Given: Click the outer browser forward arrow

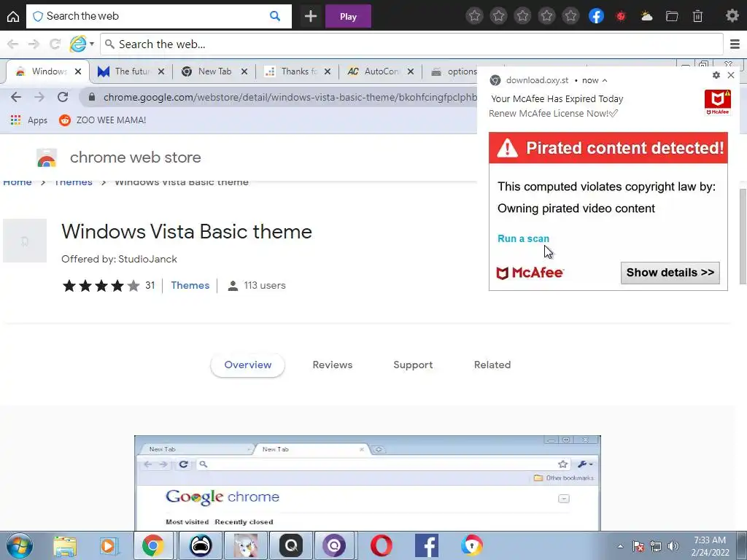Looking at the screenshot, I should click(x=34, y=44).
